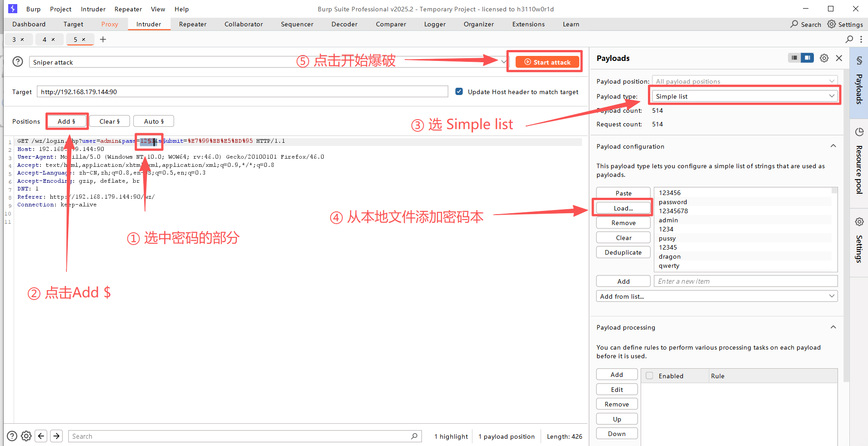Switch Payloads panel to right layout icon
Viewport: 868px width, 446px height.
808,58
